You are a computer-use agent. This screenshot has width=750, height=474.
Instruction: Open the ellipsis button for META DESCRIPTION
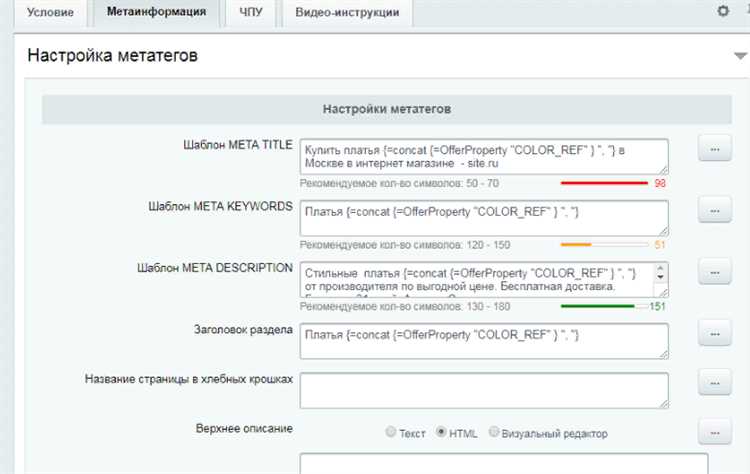pyautogui.click(x=715, y=272)
